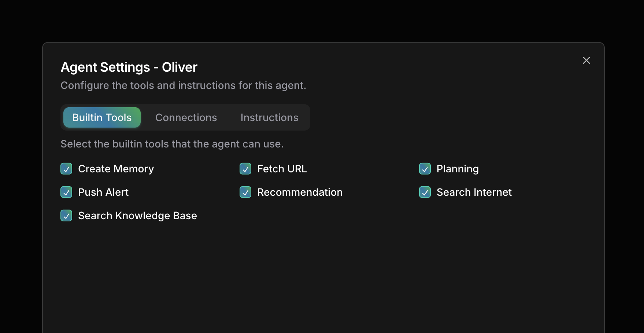Click the Fetch URL label text
This screenshot has height=333, width=644.
click(282, 169)
